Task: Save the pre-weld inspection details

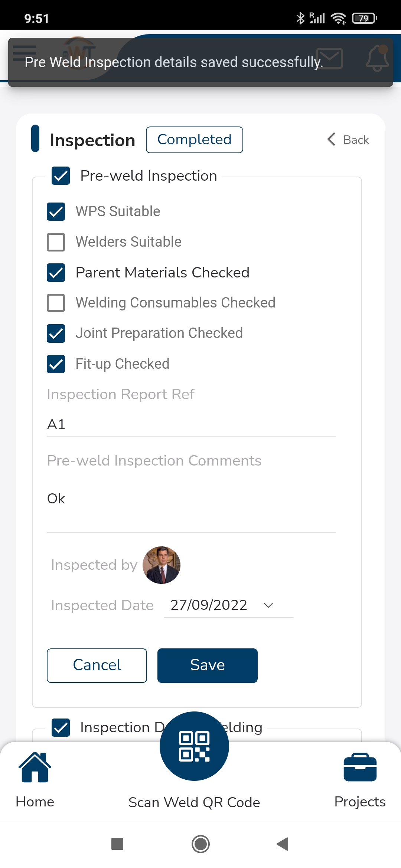Action: pos(208,665)
